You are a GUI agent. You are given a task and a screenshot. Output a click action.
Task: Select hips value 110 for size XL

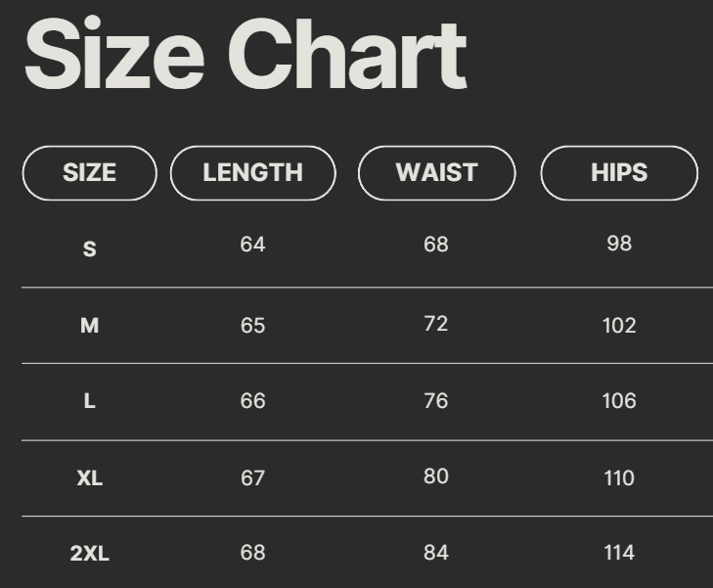tap(619, 477)
